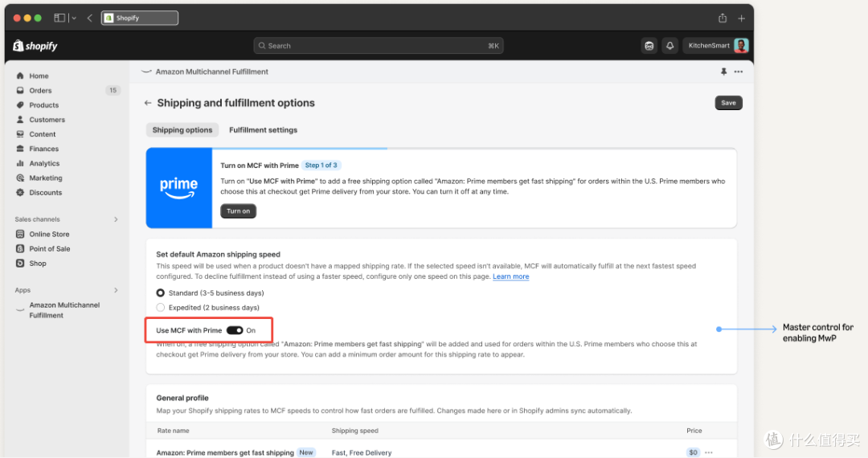Click the Prime logo image
This screenshot has height=458, width=868.
178,188
